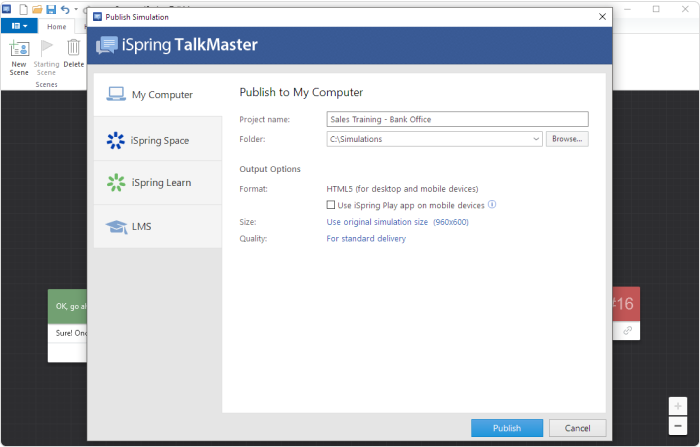
Task: Click the LMS graduation cap icon
Action: (x=117, y=226)
